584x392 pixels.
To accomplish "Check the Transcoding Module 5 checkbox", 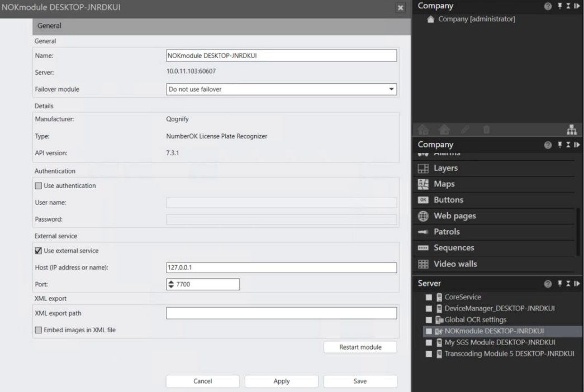I will [x=429, y=353].
